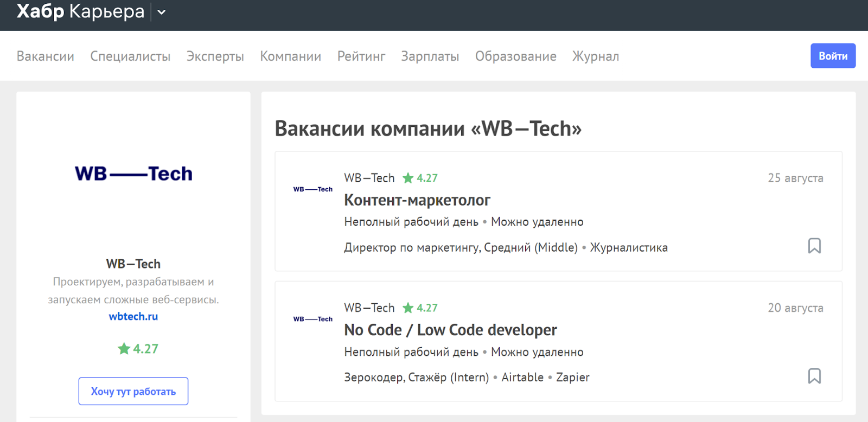Open the wbtech.ru website link

click(x=133, y=316)
